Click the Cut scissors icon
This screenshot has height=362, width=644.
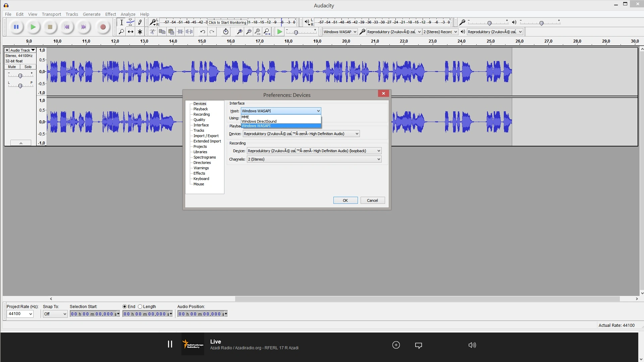(x=153, y=32)
